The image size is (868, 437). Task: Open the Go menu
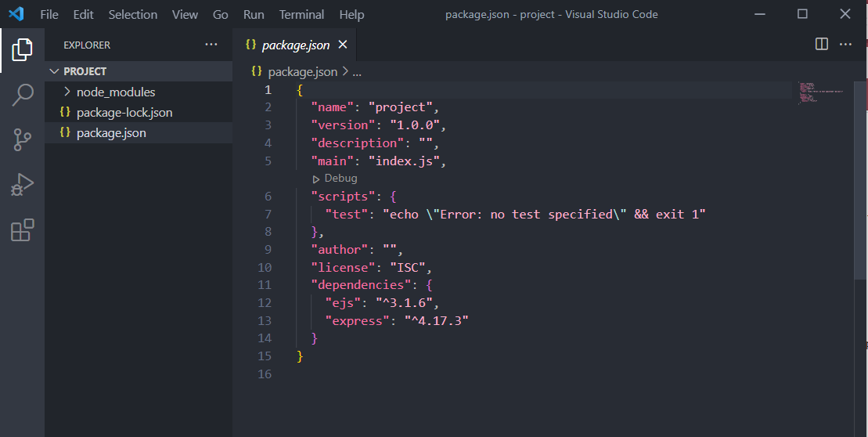[220, 14]
